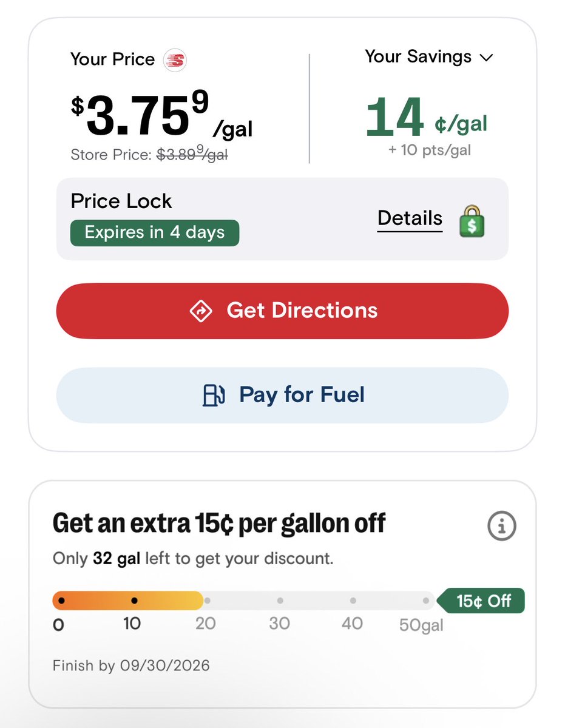Click the 15¢ Off reward tag
The height and width of the screenshot is (728, 565).
[x=481, y=601]
